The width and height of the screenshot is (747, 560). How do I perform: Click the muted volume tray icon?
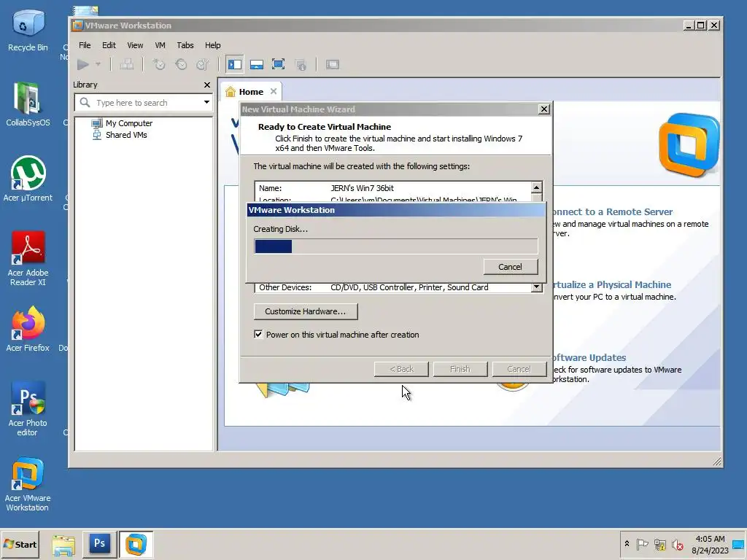(677, 544)
